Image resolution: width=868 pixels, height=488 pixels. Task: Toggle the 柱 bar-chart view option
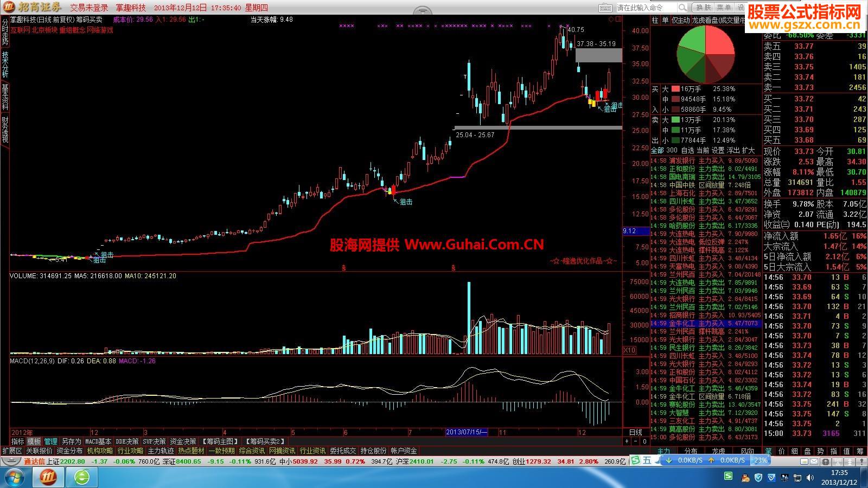655,20
